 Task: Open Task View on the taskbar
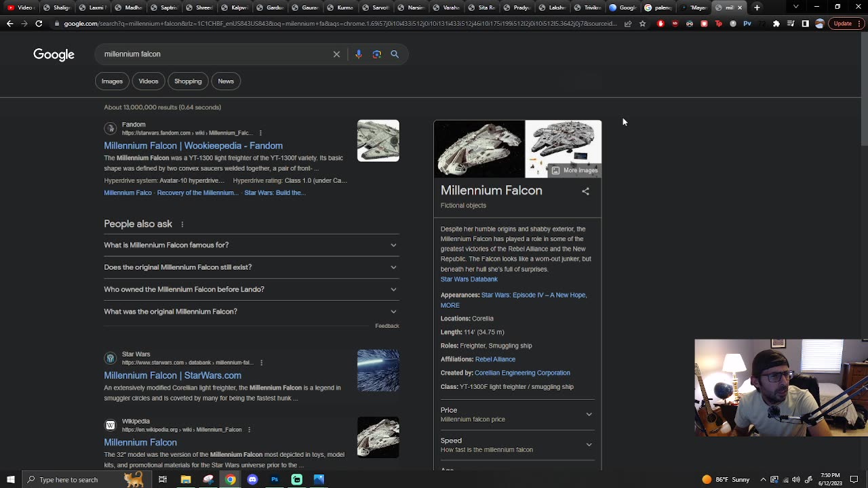coord(163,480)
